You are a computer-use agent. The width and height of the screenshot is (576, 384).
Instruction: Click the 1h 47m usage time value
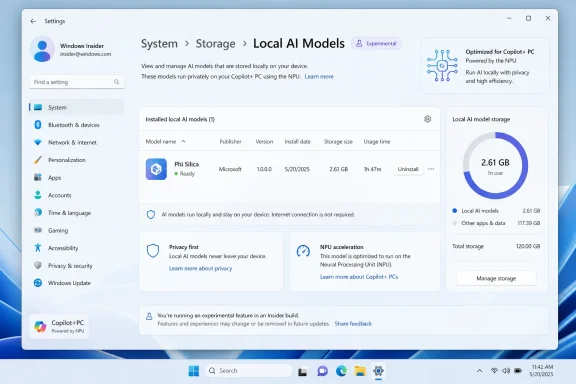tap(372, 169)
